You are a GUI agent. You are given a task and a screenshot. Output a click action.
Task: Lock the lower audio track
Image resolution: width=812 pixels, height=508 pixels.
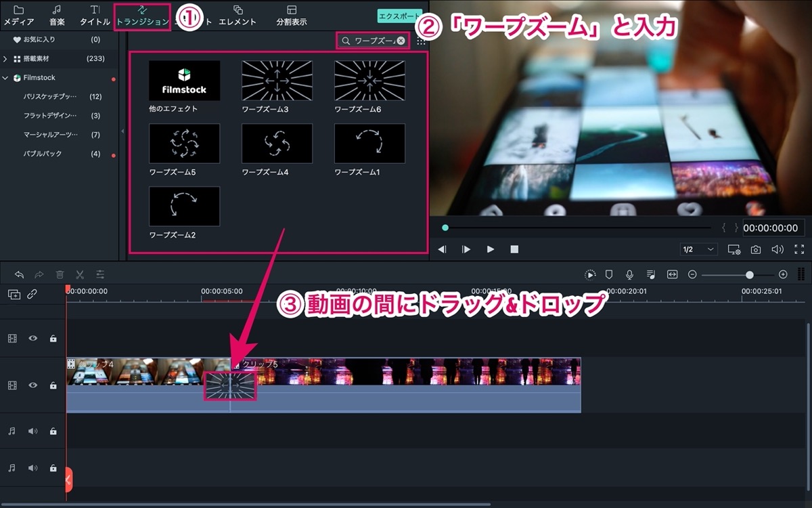53,468
